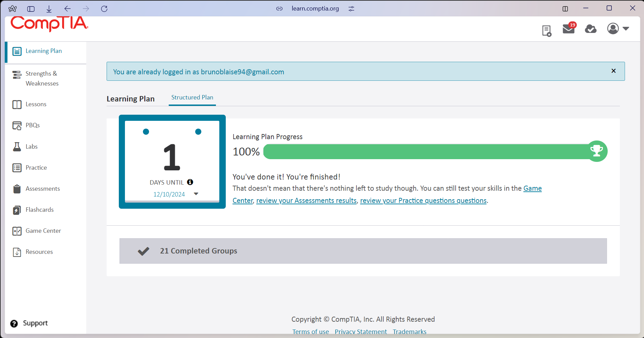Go to Lessons section
Image resolution: width=644 pixels, height=338 pixels.
point(36,104)
